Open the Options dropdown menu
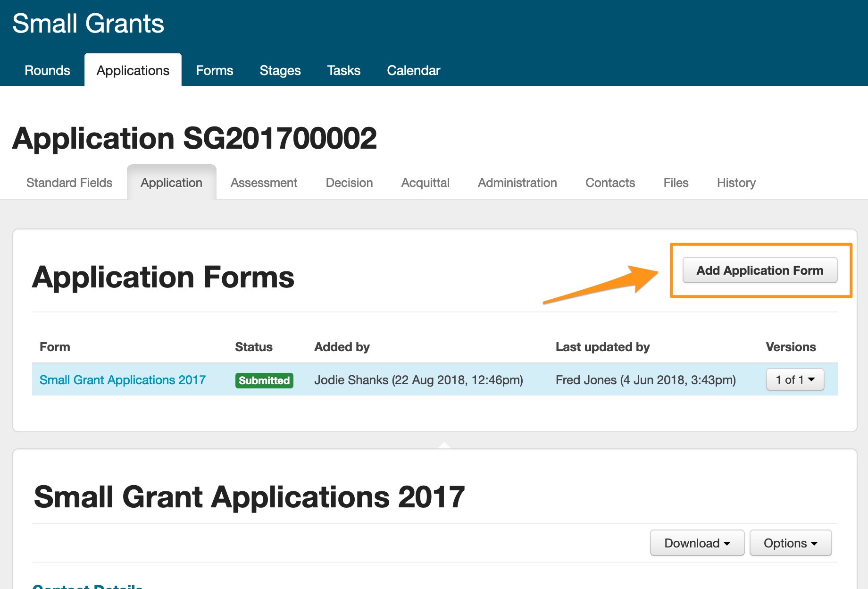 click(x=790, y=543)
